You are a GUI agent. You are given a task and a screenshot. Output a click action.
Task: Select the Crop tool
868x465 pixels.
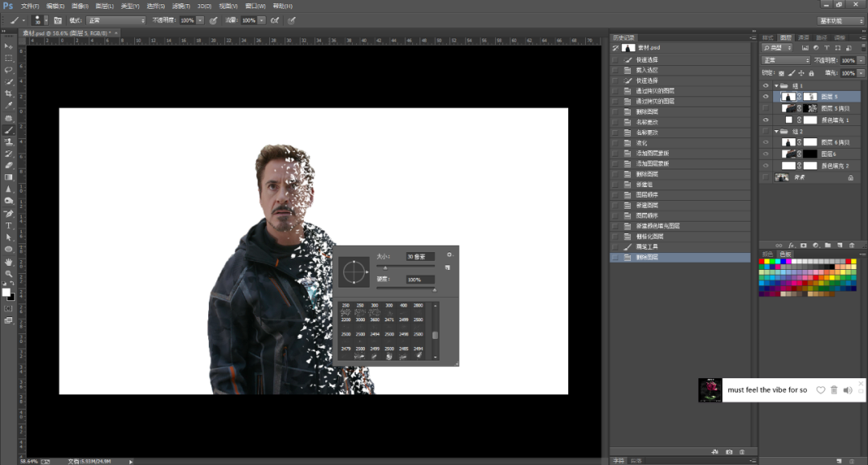pos(8,93)
